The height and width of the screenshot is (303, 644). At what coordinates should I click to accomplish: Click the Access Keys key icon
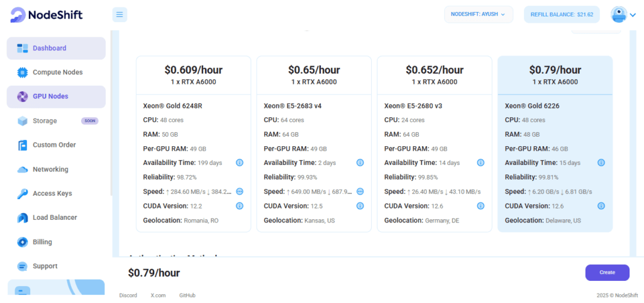click(22, 193)
